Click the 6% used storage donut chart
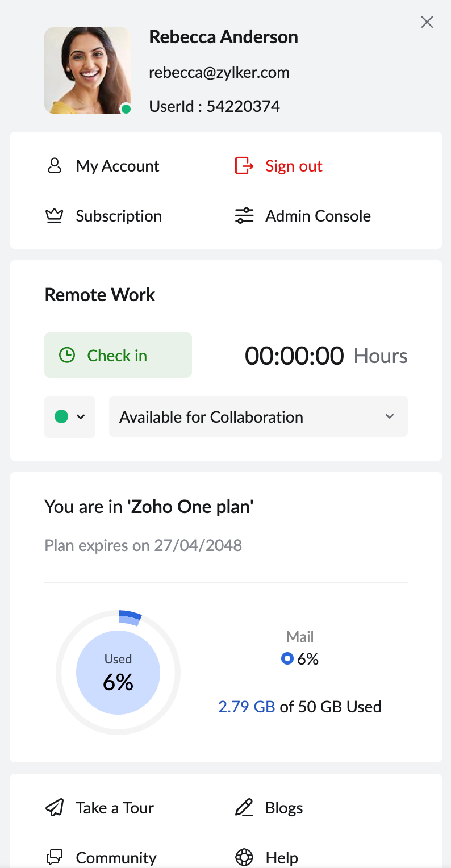The height and width of the screenshot is (868, 451). [x=118, y=673]
